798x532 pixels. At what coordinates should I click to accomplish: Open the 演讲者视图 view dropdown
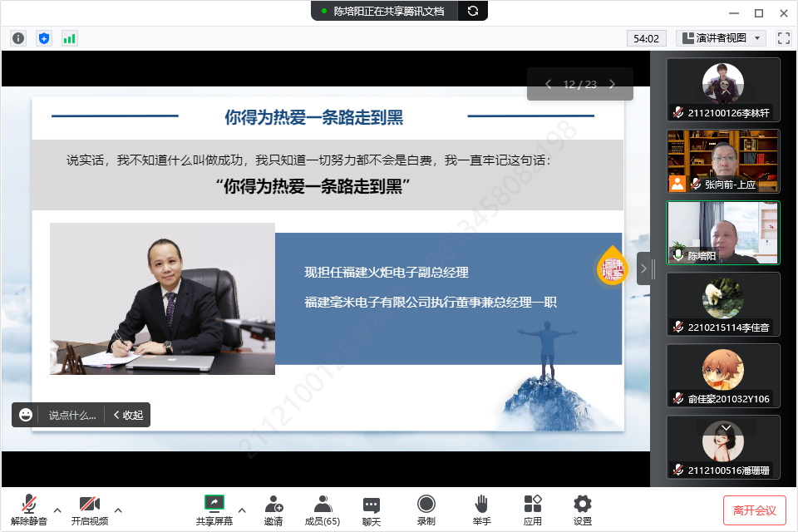coord(721,38)
